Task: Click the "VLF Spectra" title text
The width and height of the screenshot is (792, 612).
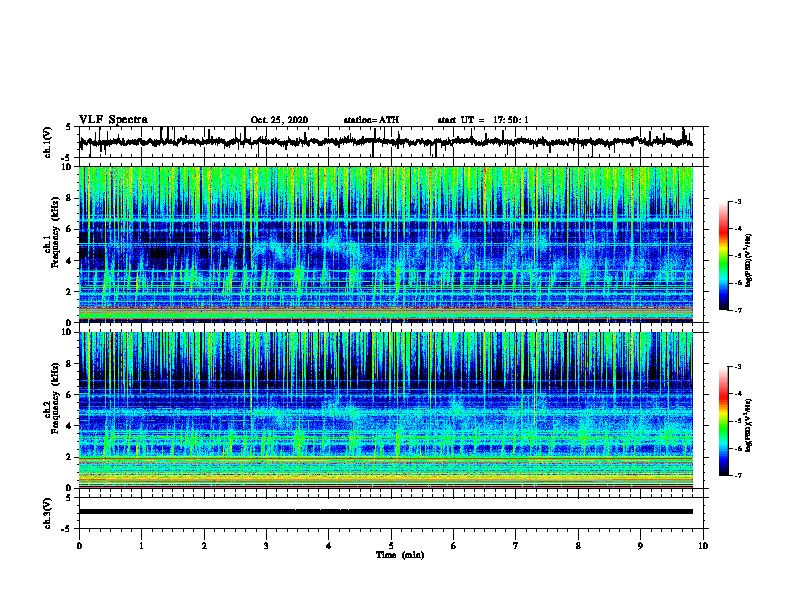Action: tap(113, 120)
